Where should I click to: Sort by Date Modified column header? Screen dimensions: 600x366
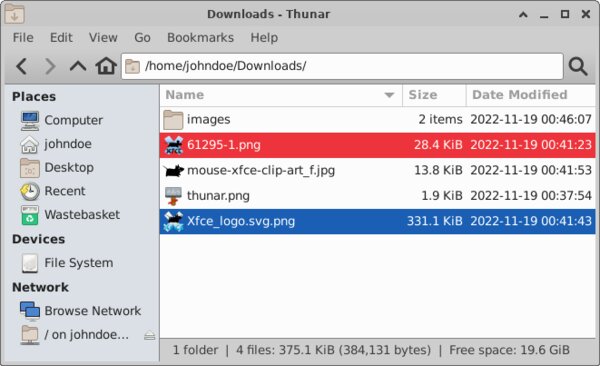pos(531,95)
